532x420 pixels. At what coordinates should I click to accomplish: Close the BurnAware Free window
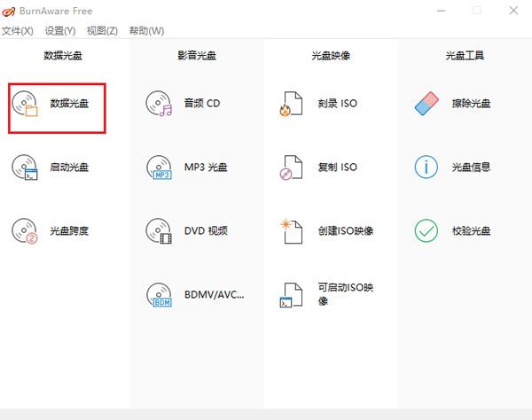click(513, 11)
